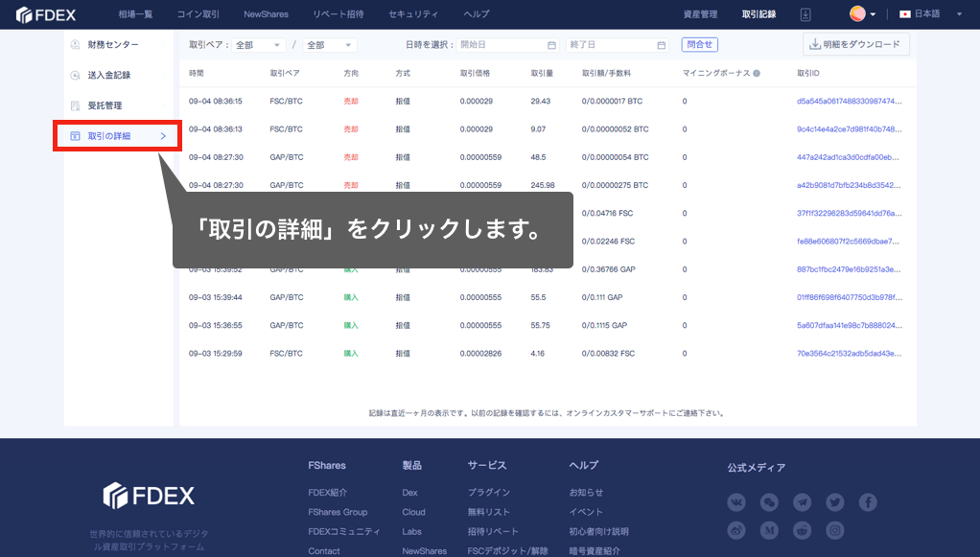Click 明細をダウンロード button
The image size is (980, 557).
855,44
